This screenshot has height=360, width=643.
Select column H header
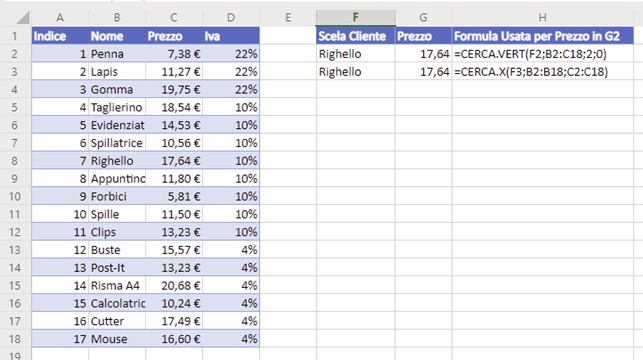543,17
